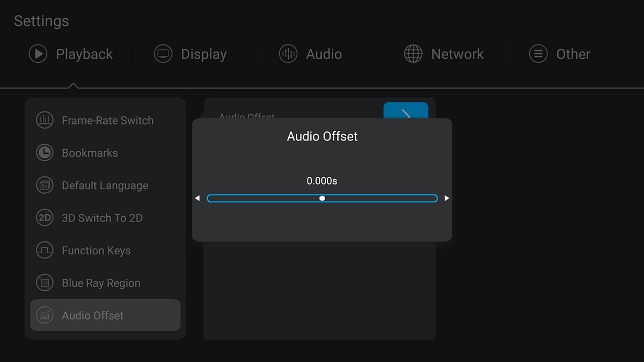Select Default Language menu item
644x362 pixels.
tap(105, 186)
